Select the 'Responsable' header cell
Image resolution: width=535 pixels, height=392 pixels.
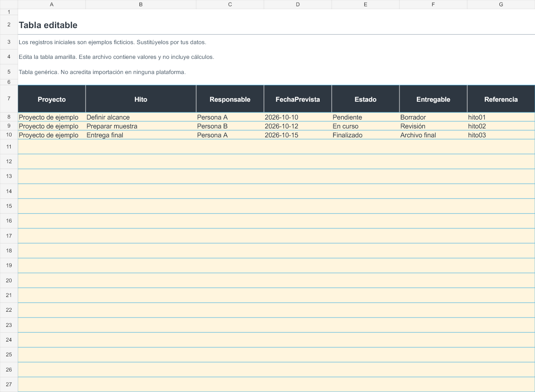coord(230,99)
